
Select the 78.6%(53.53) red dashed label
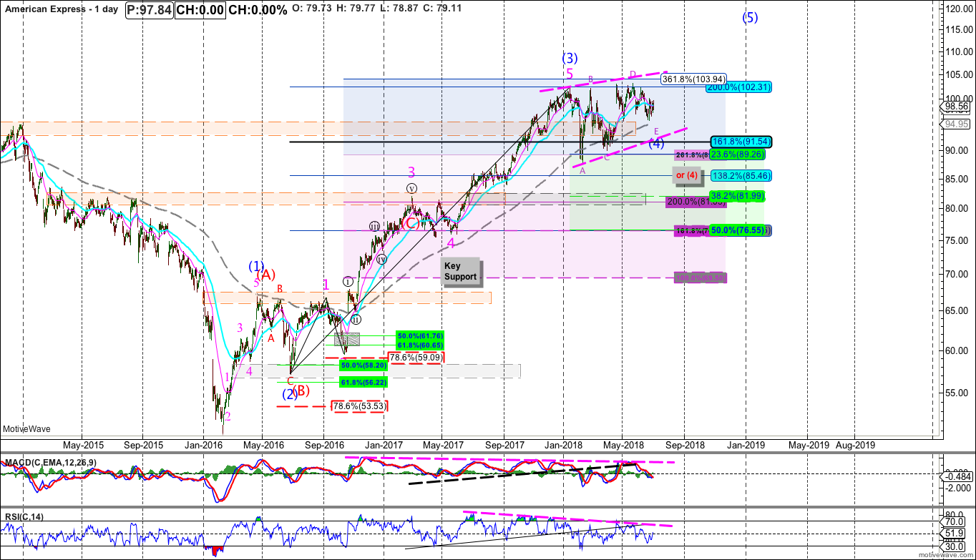pos(359,406)
